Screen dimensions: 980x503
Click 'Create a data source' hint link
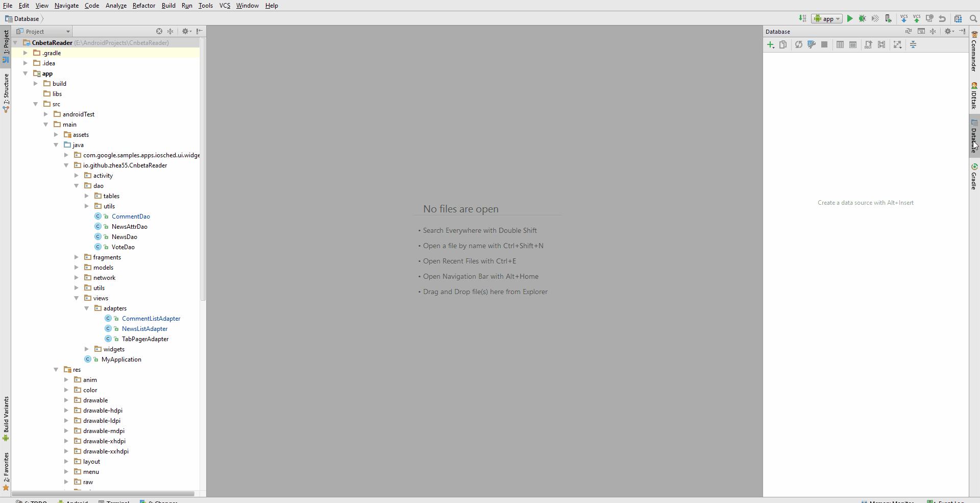(865, 203)
